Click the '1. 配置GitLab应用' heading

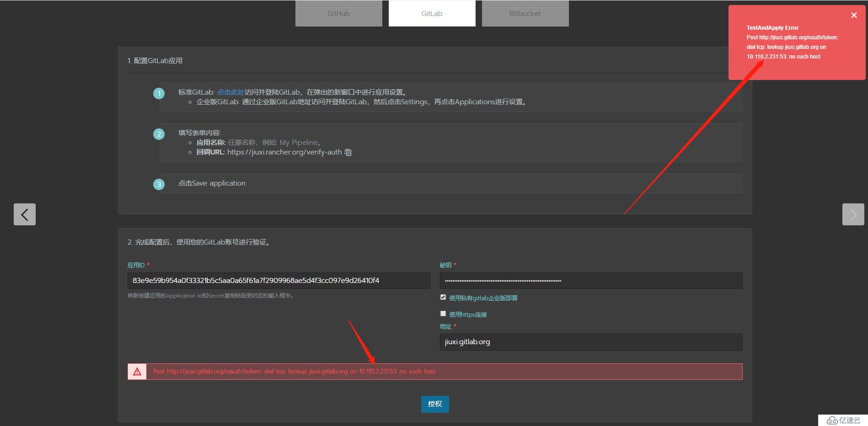(155, 61)
